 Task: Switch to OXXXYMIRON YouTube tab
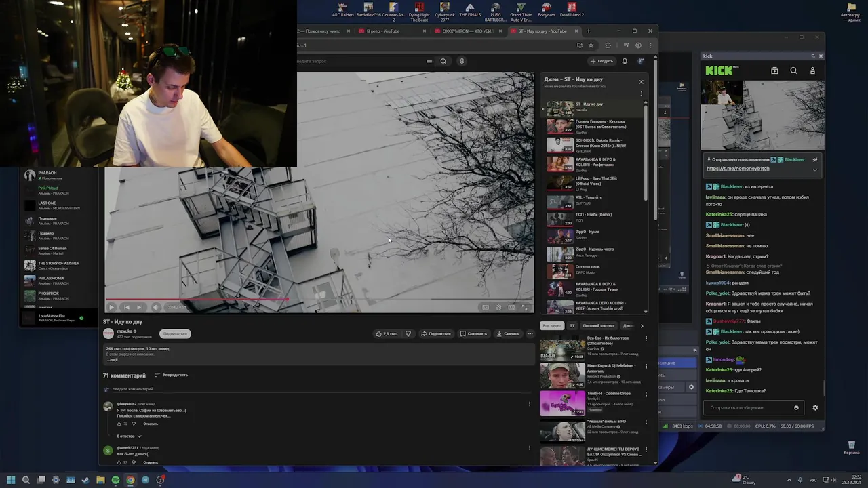pyautogui.click(x=468, y=30)
